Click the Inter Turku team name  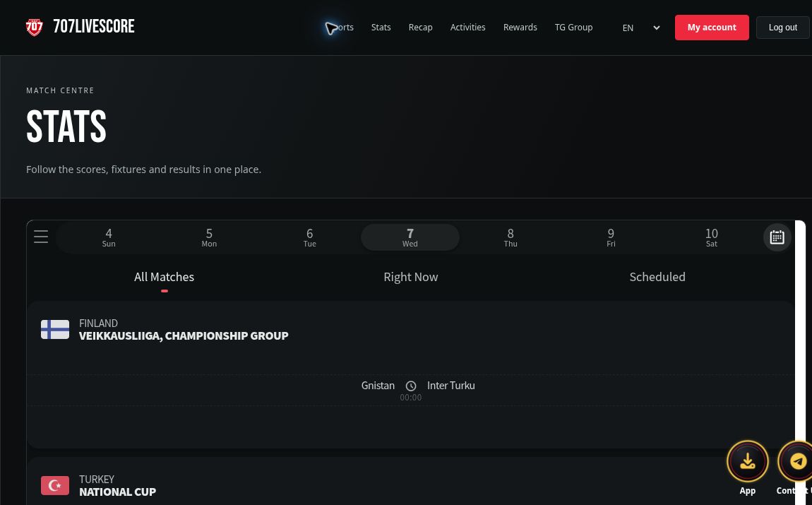pyautogui.click(x=450, y=386)
